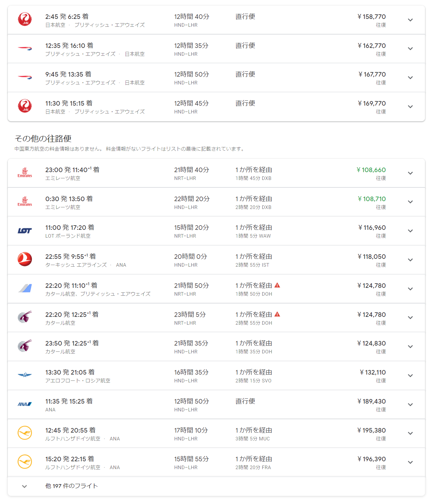This screenshot has height=504, width=440.
Task: Select the ¥118,050 Turkish Airlines price
Action: pyautogui.click(x=372, y=257)
